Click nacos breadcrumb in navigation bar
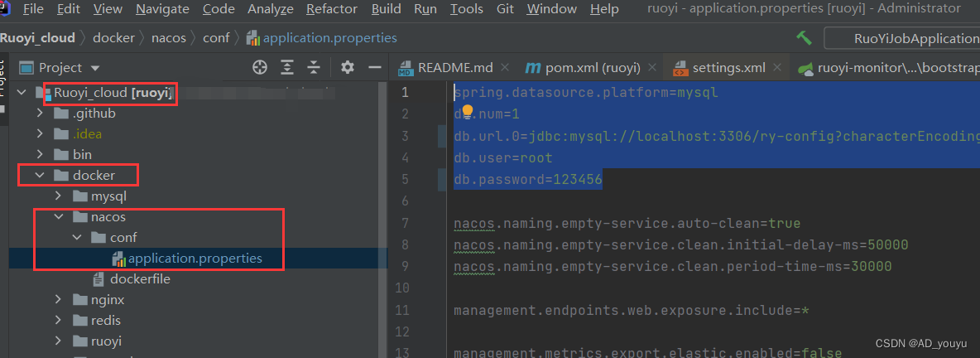 coord(169,38)
